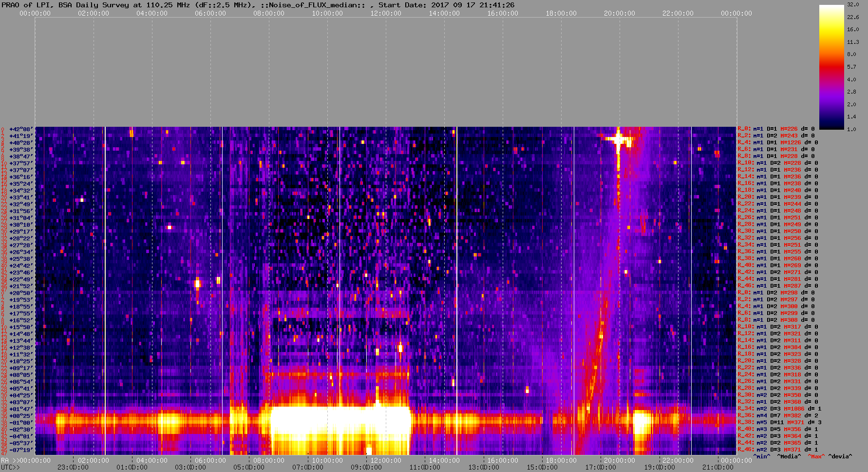Click declination label -04°01'

(21, 436)
